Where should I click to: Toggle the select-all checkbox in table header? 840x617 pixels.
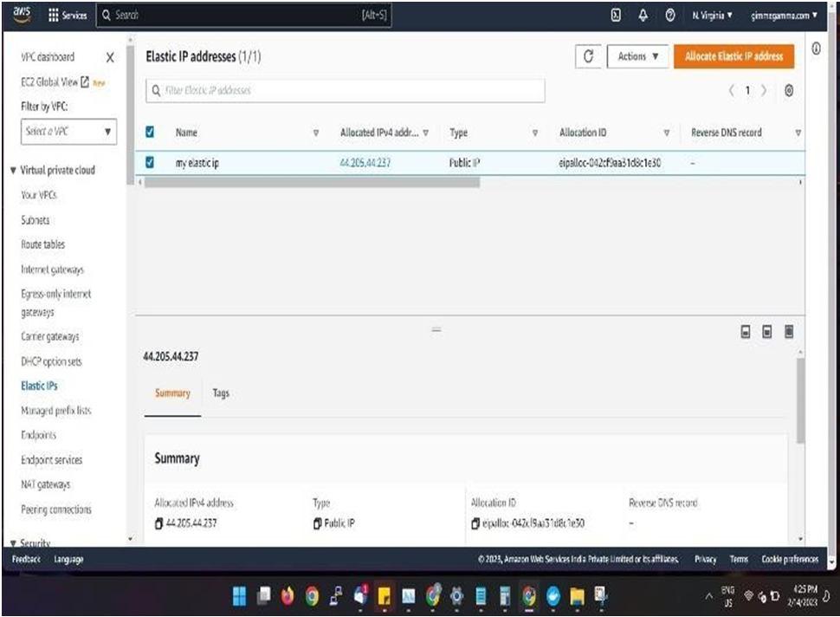[150, 132]
